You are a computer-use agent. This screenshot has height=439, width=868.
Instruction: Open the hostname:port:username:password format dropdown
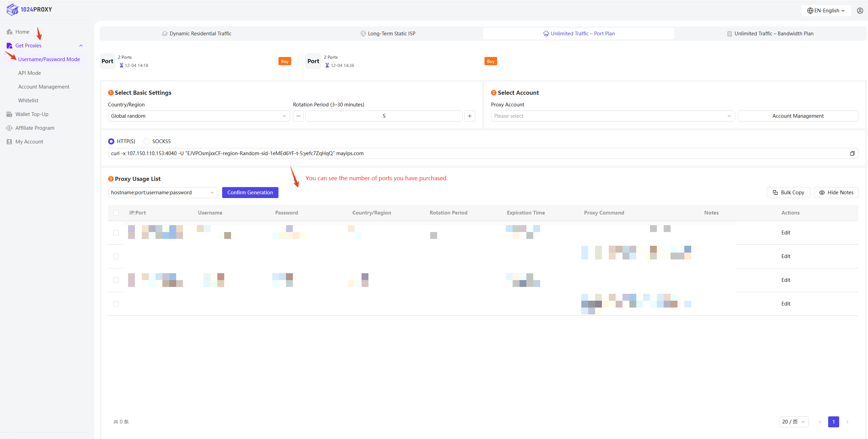[x=162, y=193]
